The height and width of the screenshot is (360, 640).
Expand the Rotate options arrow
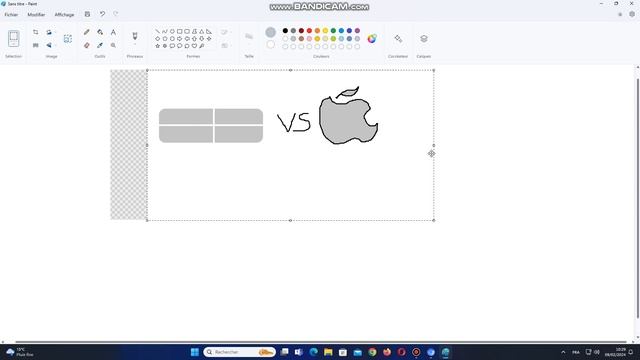[55, 32]
